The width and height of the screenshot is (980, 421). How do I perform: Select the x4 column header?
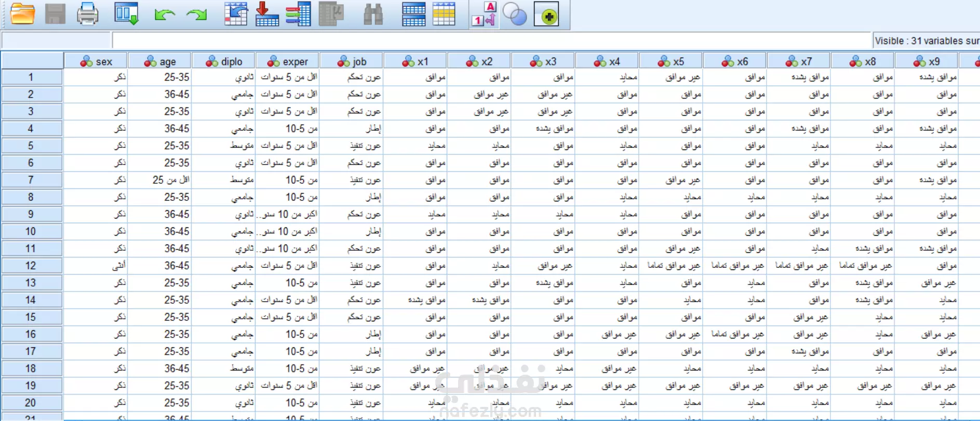click(x=607, y=61)
